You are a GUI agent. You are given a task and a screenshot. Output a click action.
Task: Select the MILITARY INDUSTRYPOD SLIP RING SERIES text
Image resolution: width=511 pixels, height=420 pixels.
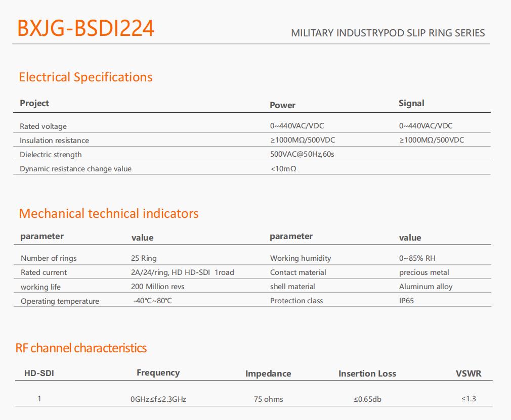388,33
